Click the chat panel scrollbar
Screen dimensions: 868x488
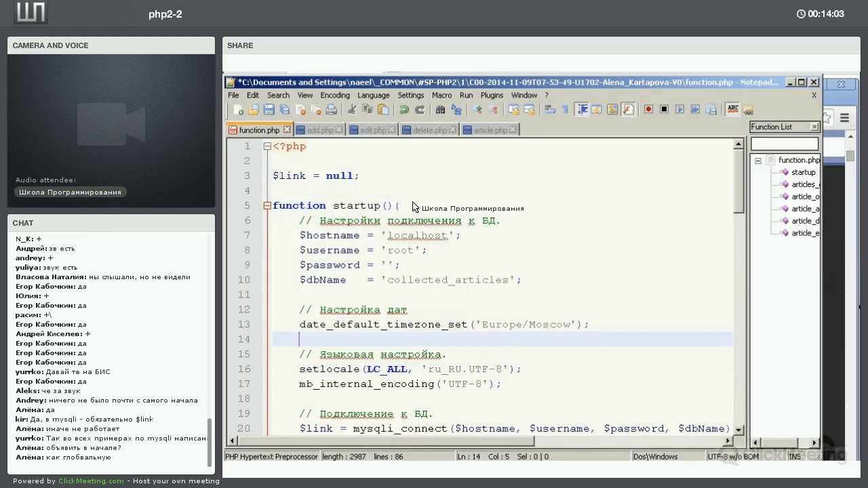[x=210, y=442]
